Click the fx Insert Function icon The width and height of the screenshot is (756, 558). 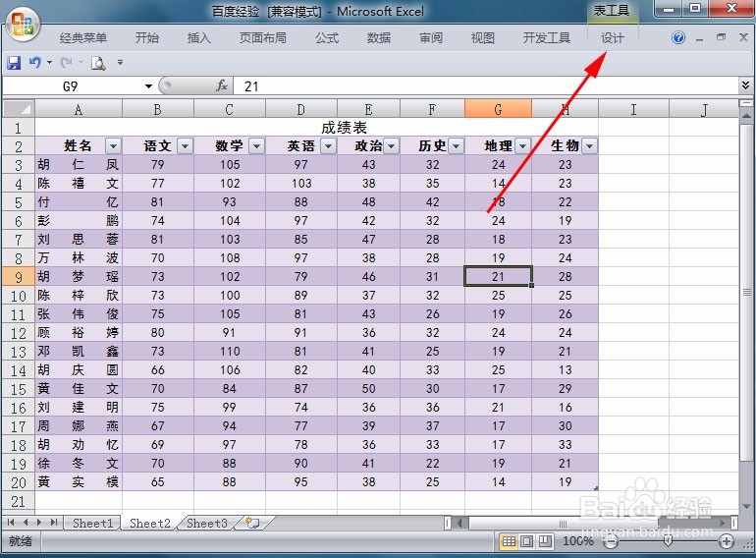click(222, 85)
